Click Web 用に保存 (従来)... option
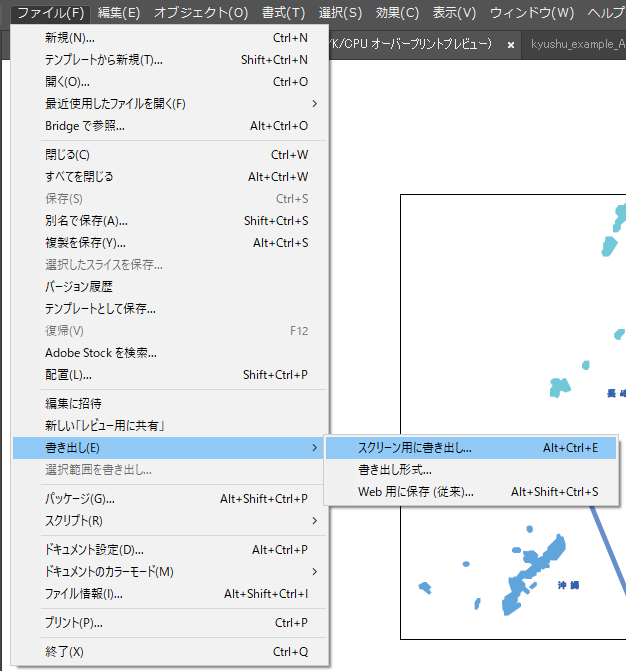Viewport: 626px width, 671px height. [x=415, y=492]
